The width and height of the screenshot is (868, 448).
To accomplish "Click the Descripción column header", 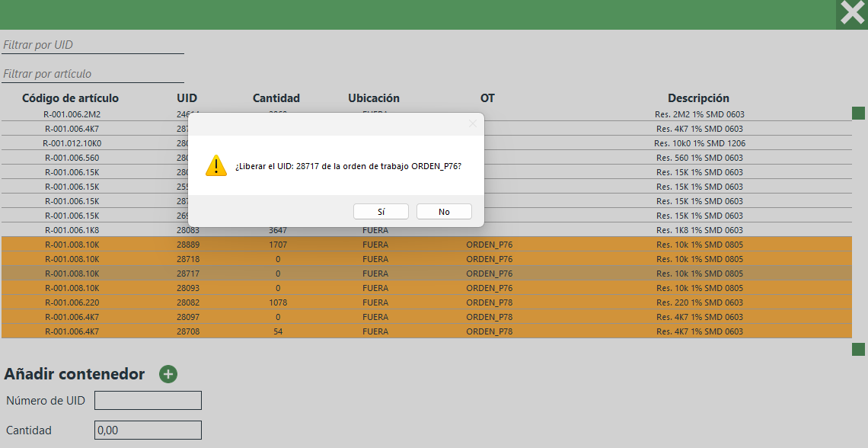I will (698, 98).
